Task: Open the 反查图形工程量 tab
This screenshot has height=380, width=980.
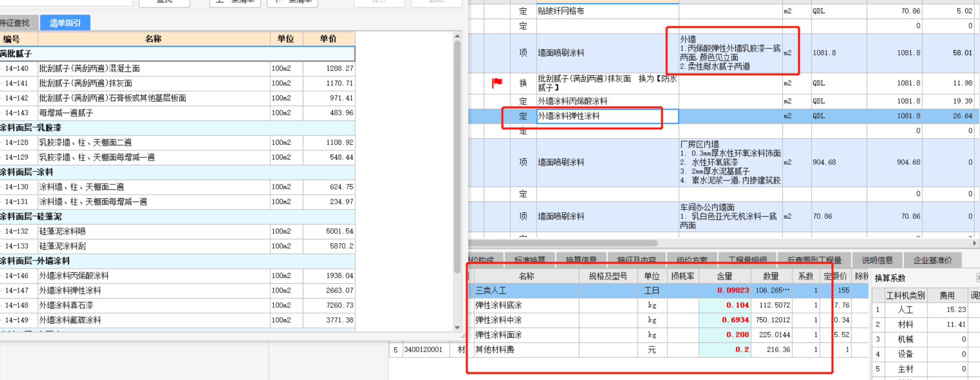Action: click(x=814, y=260)
